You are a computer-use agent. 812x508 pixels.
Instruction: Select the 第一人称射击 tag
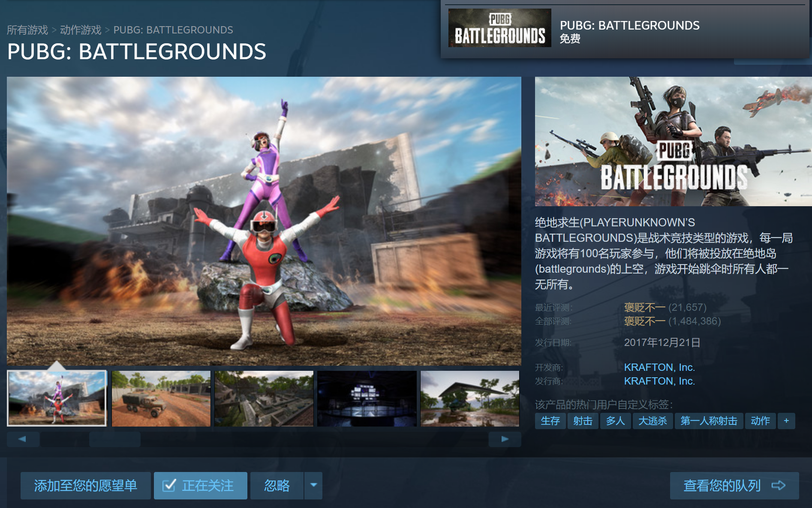click(x=709, y=421)
